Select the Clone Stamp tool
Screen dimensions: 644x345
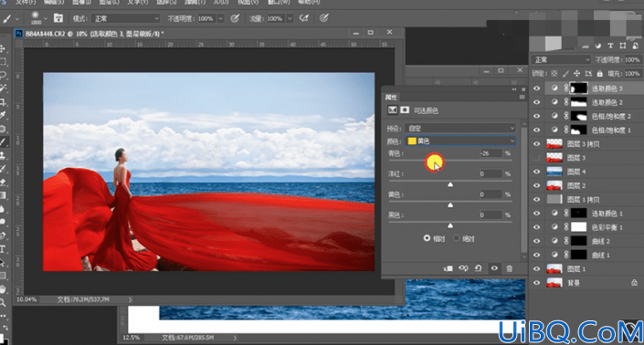[x=3, y=155]
